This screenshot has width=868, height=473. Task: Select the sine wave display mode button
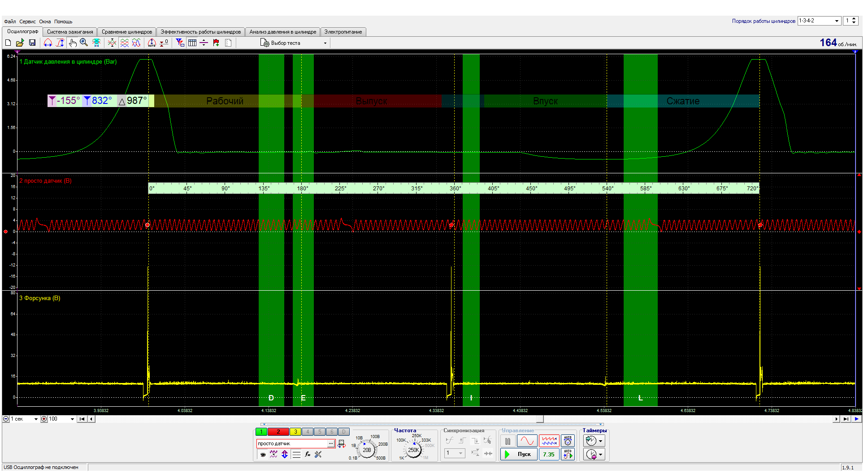[x=527, y=441]
